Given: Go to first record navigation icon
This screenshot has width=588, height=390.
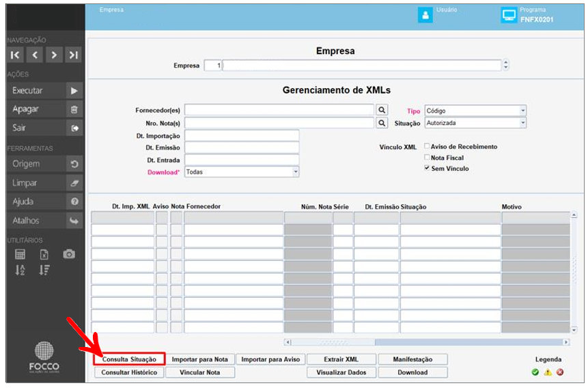Looking at the screenshot, I should pos(16,55).
